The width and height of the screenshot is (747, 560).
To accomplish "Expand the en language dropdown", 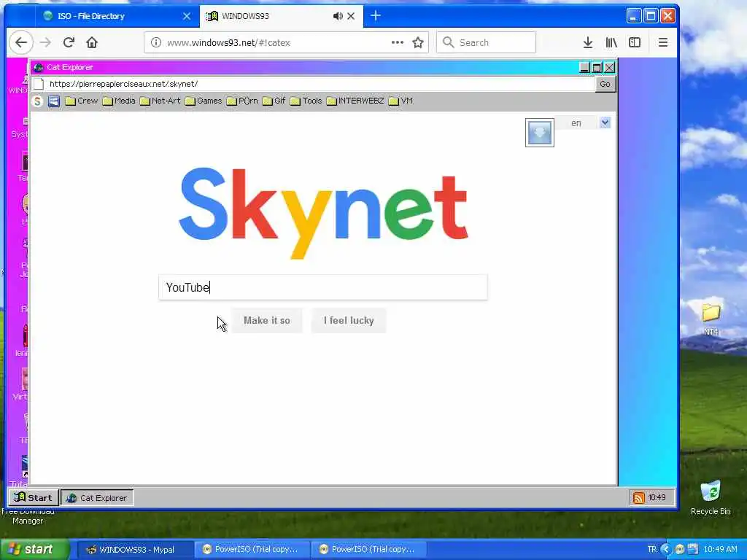I will click(x=605, y=122).
